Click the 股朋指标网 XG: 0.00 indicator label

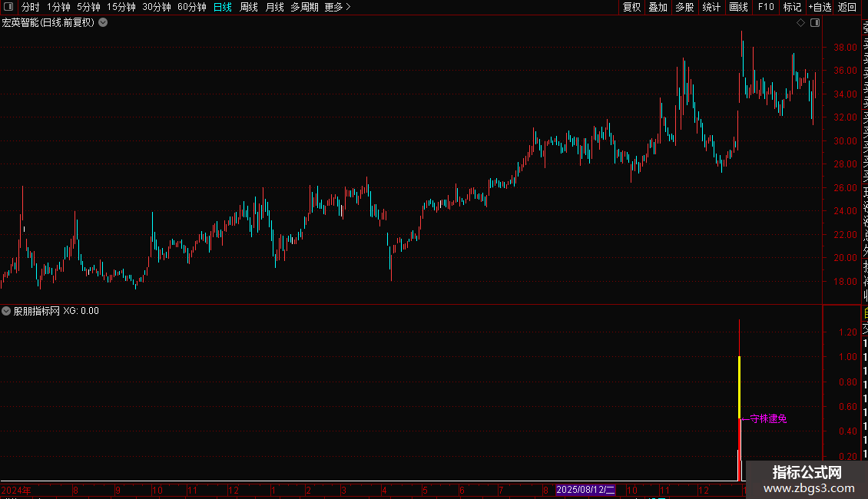57,311
